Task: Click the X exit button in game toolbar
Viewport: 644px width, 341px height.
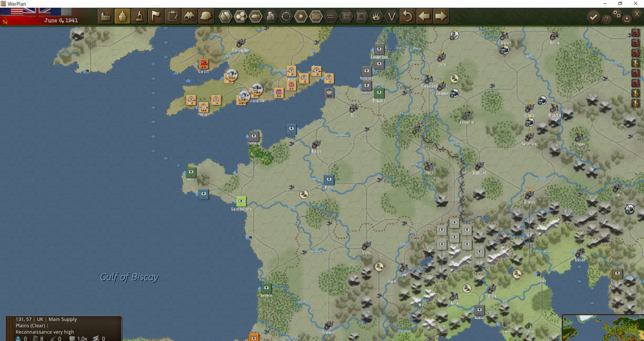Action: point(637,14)
